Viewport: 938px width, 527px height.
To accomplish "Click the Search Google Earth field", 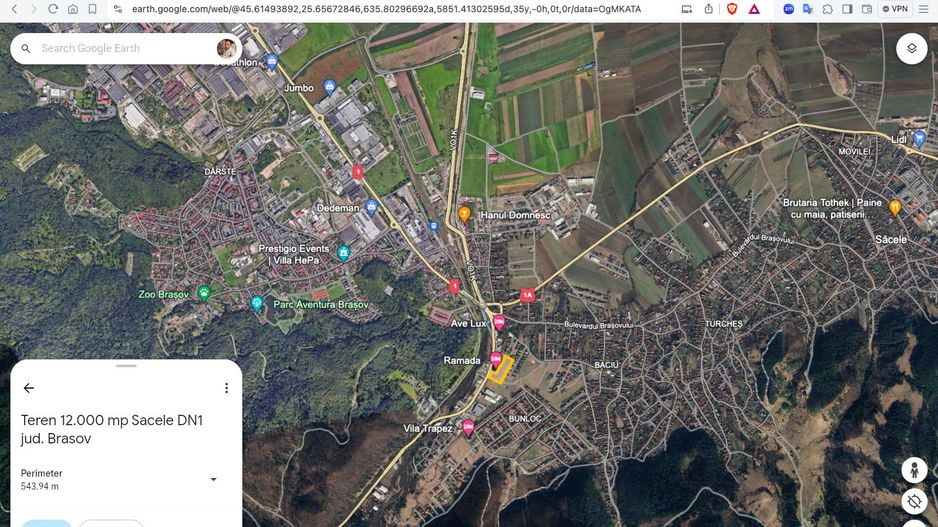I will 120,48.
